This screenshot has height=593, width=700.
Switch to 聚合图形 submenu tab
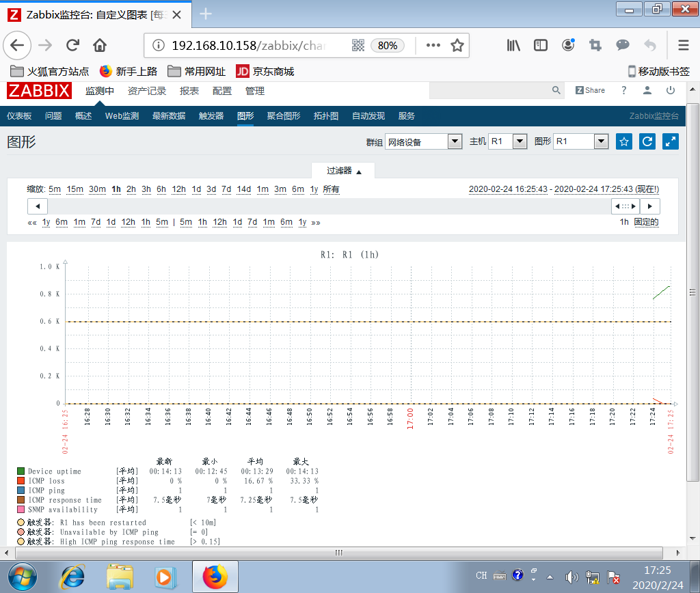[x=284, y=116]
